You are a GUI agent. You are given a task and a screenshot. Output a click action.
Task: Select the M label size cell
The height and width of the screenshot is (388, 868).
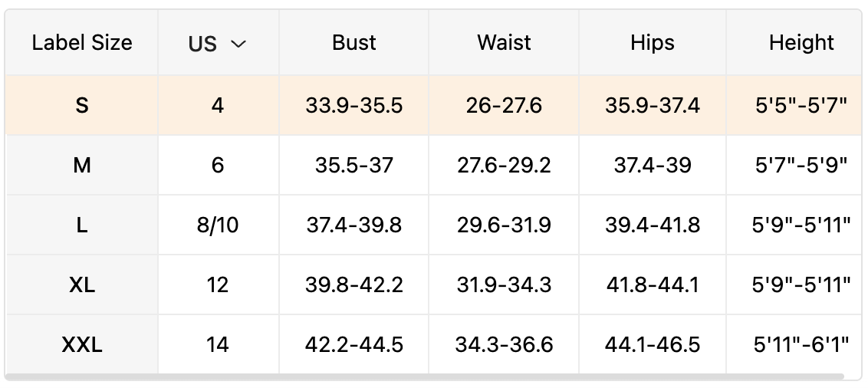(x=82, y=165)
